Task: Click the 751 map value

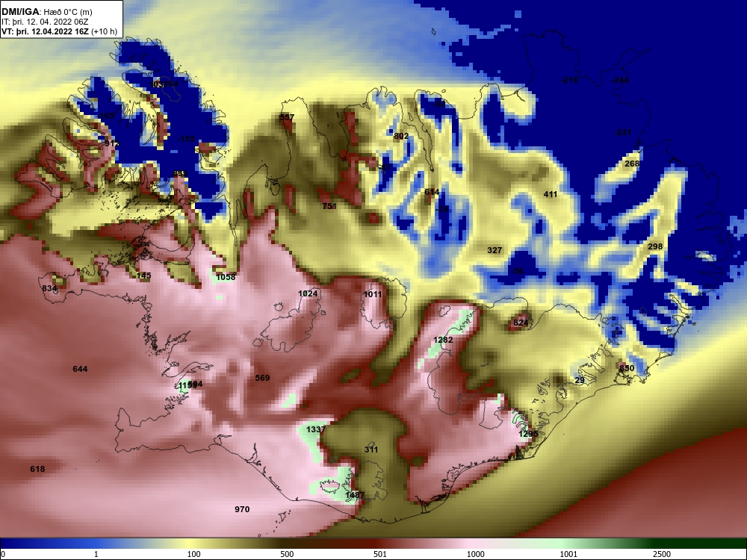Action: click(x=329, y=206)
